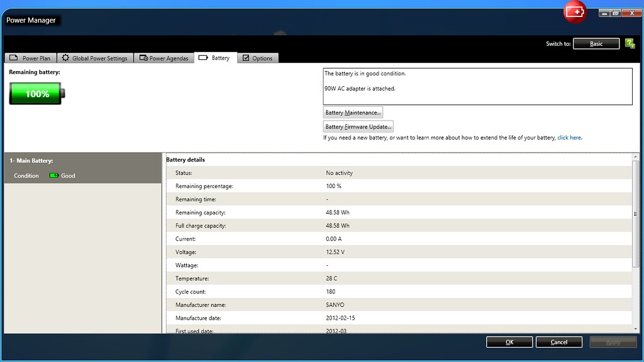Click the Power Plan tab's icon
This screenshot has width=644, height=362.
tap(14, 57)
